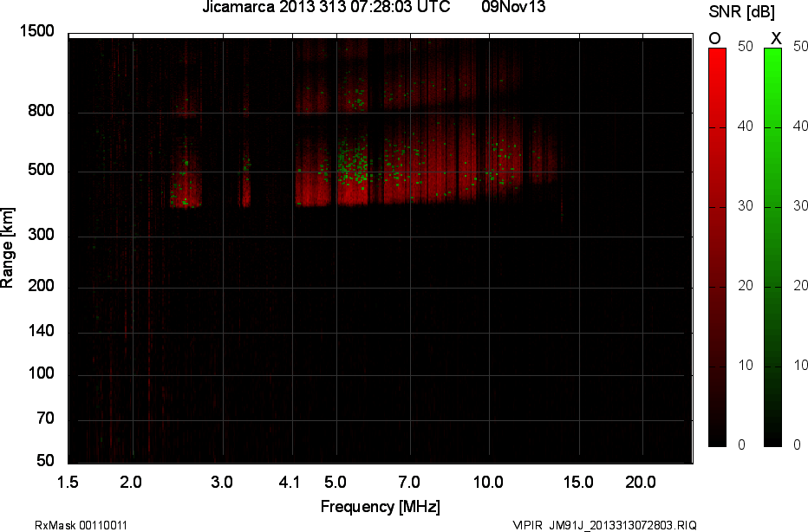Click the 10.0 frequency tick label

(489, 483)
